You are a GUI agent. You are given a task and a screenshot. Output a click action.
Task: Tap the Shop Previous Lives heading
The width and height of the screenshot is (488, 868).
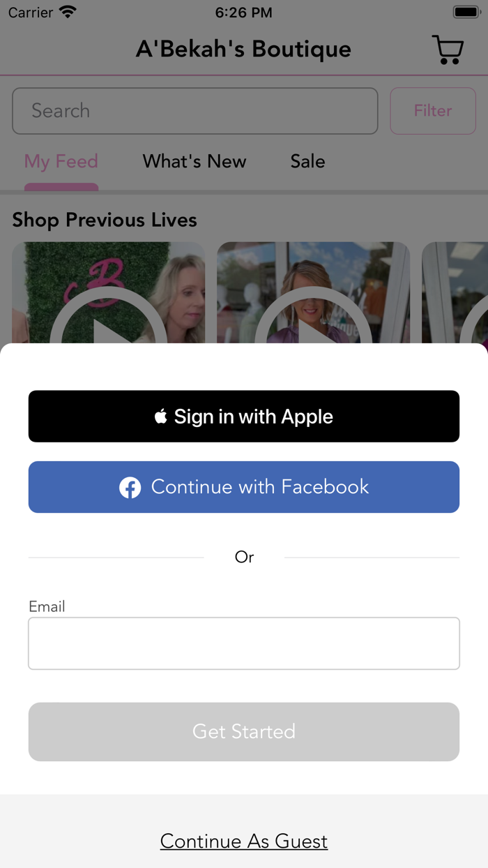pyautogui.click(x=105, y=220)
